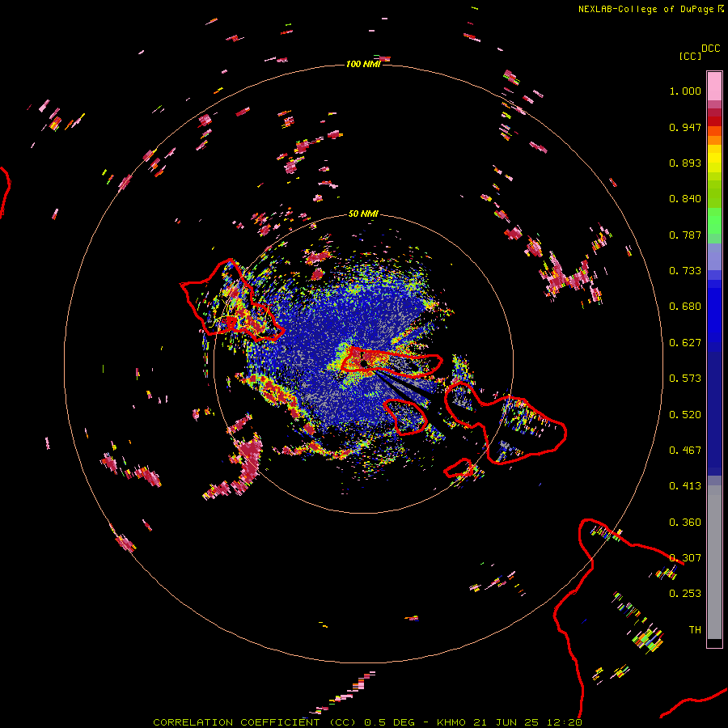Viewport: 728px width, 728px height.
Task: Click the 0.680 color scale label
Action: (x=685, y=307)
